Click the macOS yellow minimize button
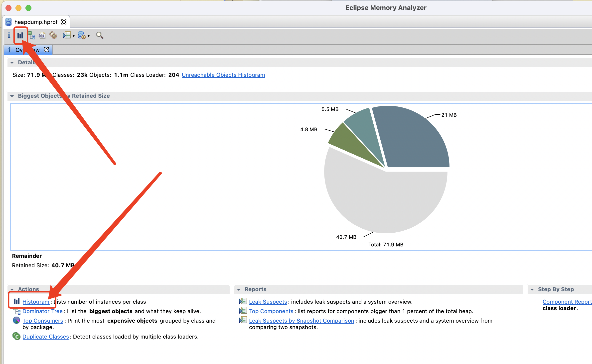This screenshot has height=364, width=592. click(x=18, y=8)
